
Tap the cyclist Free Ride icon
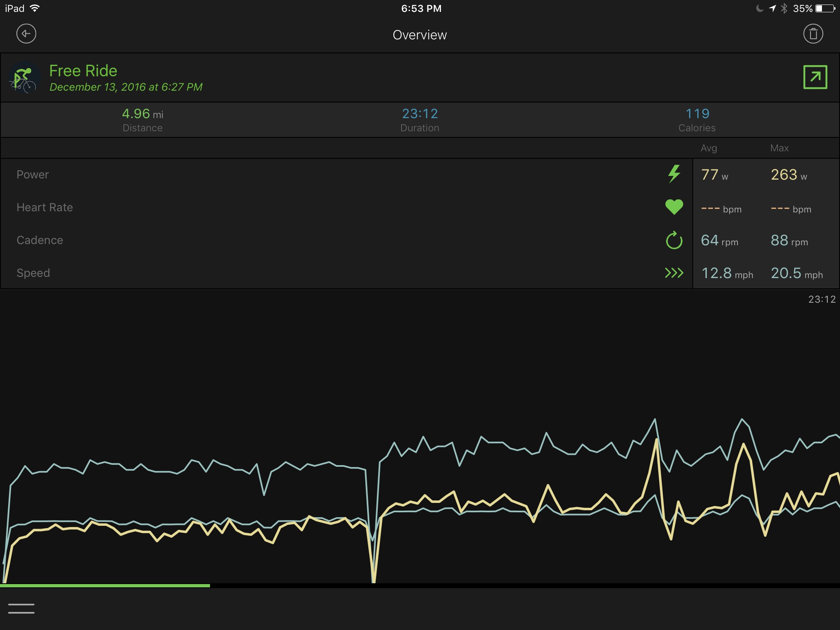point(24,78)
